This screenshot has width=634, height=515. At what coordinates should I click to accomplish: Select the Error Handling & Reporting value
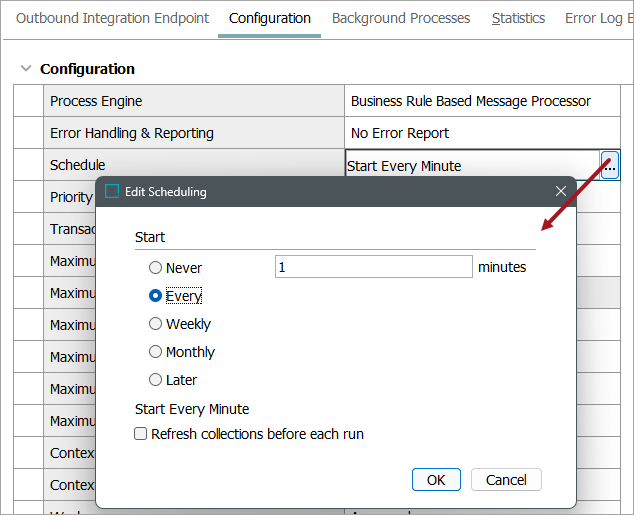tap(482, 133)
